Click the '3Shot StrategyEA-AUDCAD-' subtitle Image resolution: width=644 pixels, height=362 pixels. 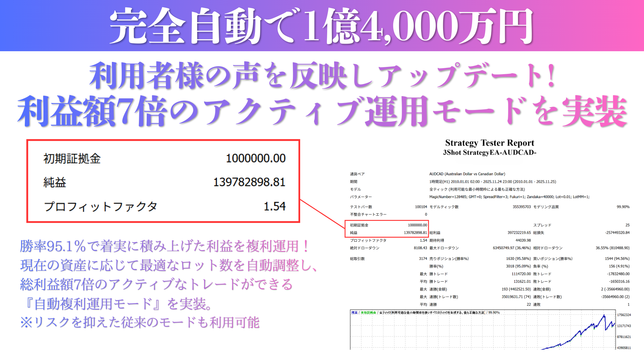[489, 153]
